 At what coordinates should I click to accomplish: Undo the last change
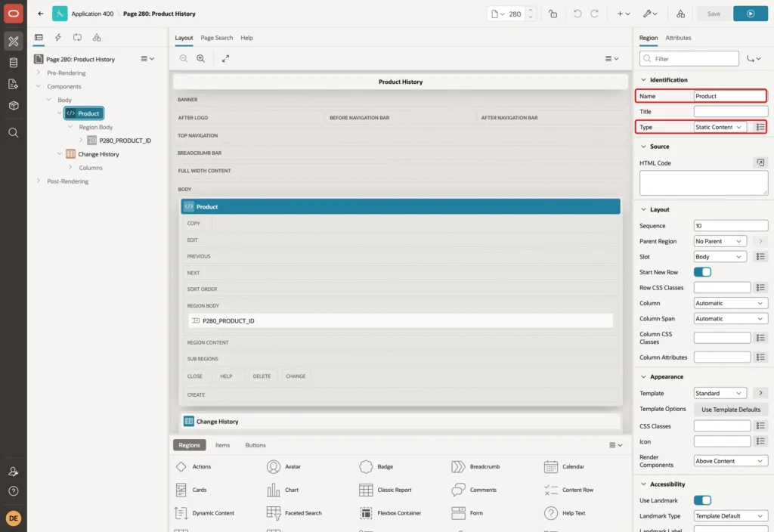pos(577,14)
